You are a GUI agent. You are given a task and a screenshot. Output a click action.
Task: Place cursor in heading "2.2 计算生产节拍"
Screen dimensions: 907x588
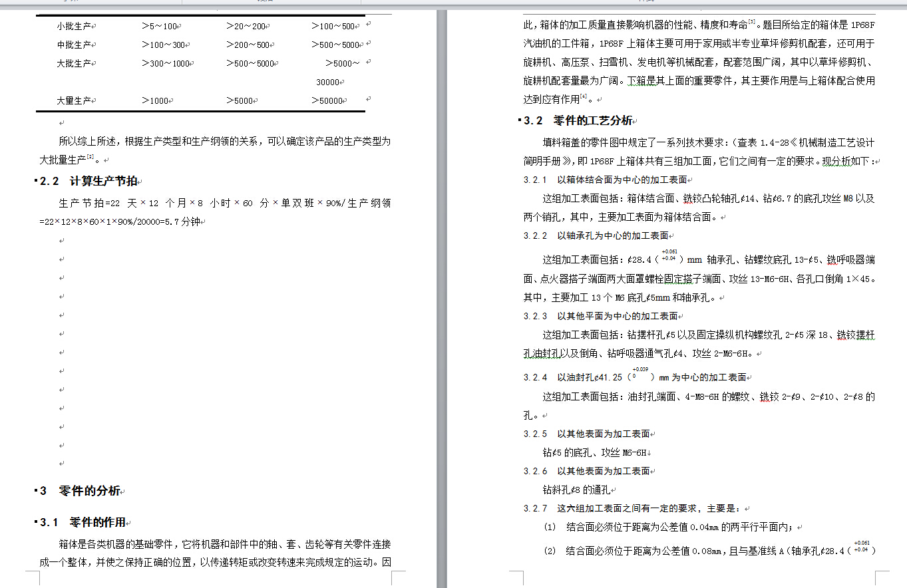coord(88,181)
